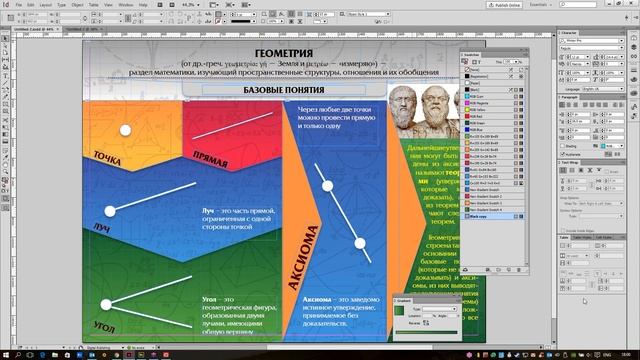This screenshot has width=640, height=360.
Task: Select the Page tool
Action: pyautogui.click(x=5, y=53)
